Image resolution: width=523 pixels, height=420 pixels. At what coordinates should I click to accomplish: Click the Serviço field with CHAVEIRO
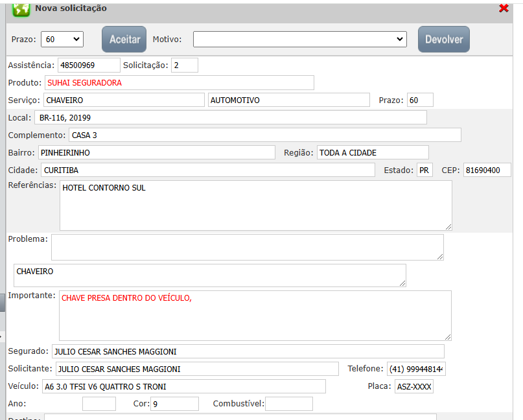[x=123, y=100]
